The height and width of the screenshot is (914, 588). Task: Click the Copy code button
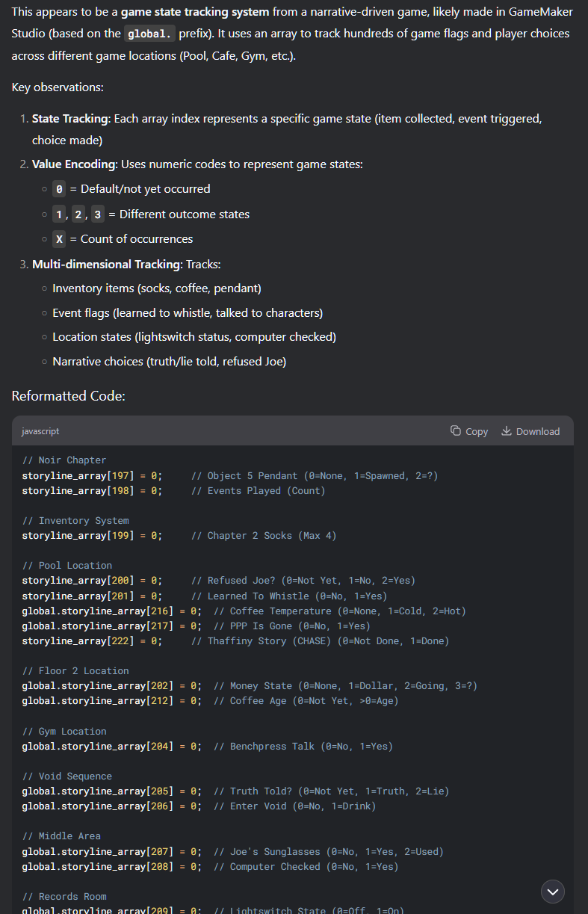(x=469, y=431)
